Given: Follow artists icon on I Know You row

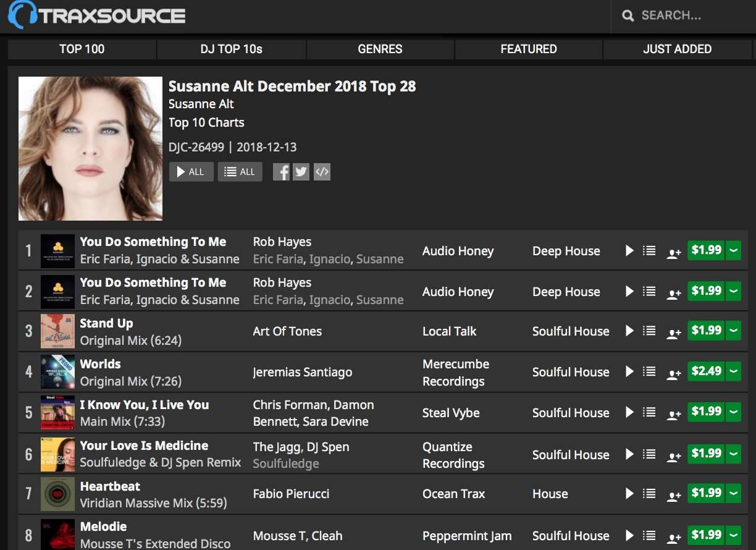Looking at the screenshot, I should pyautogui.click(x=674, y=414).
